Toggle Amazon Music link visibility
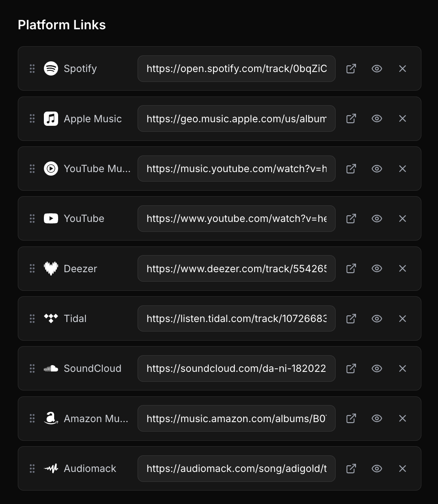 pyautogui.click(x=377, y=419)
